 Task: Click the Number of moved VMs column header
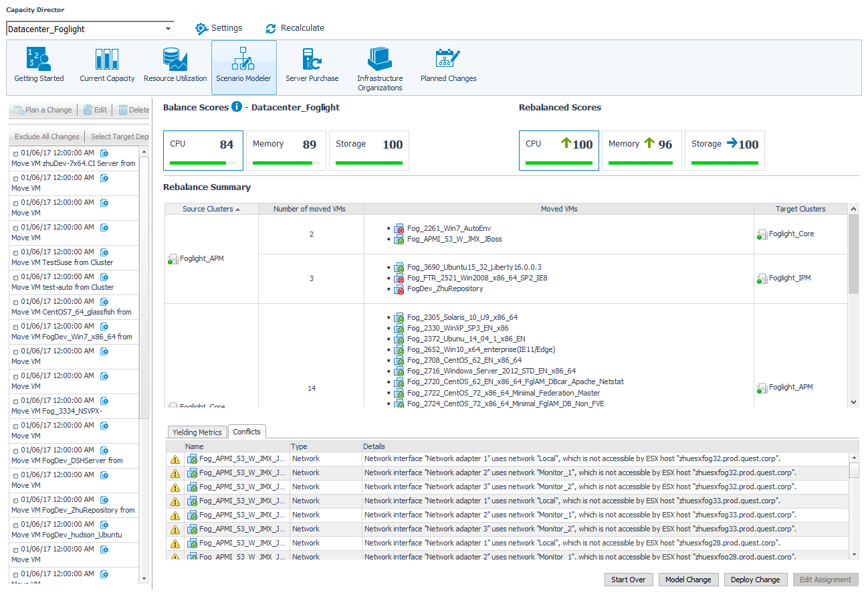(x=311, y=209)
